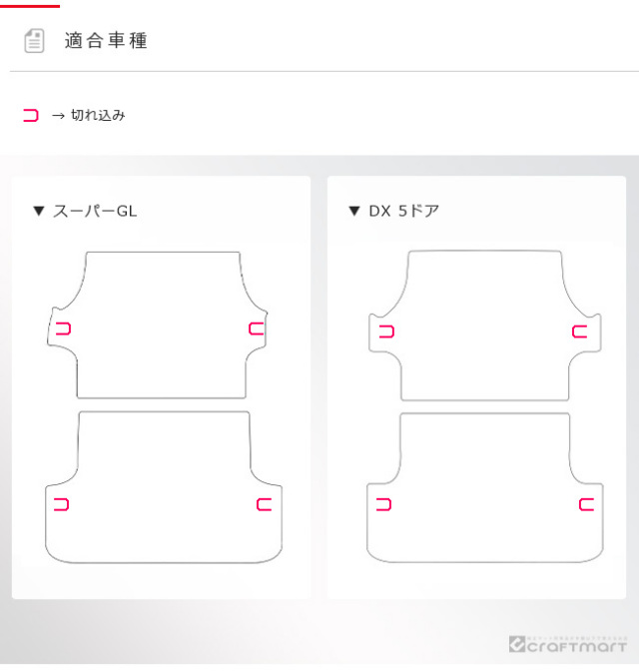Image resolution: width=639 pixels, height=672 pixels.
Task: Click left notch mark on スーパーGL lower mat
Action: [x=62, y=504]
